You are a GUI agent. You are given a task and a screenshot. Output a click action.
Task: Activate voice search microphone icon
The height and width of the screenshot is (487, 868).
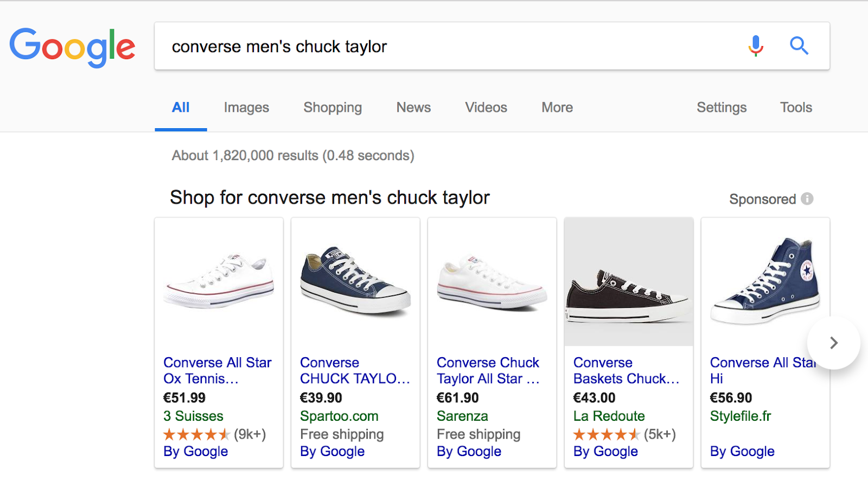click(x=756, y=46)
